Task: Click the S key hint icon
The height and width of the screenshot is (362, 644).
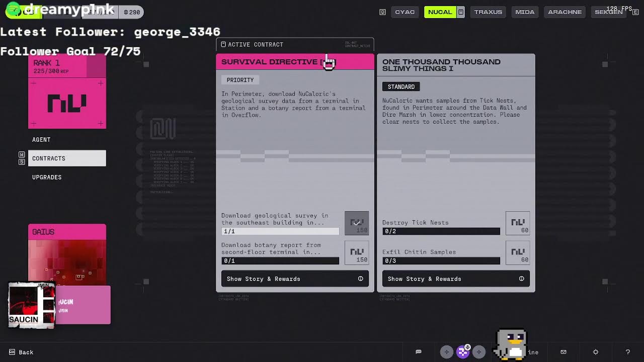Action: (x=22, y=162)
